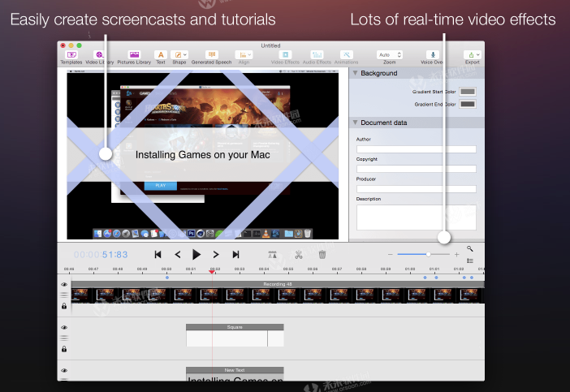Open the Shape dropdown arrow
The width and height of the screenshot is (570, 392).
(x=185, y=55)
